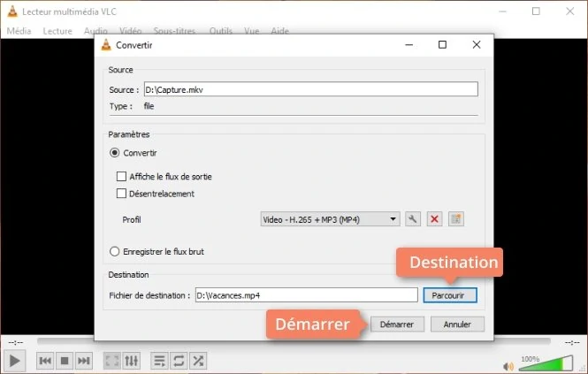Mute audio with the speaker icon
This screenshot has height=374, width=588.
tap(508, 366)
